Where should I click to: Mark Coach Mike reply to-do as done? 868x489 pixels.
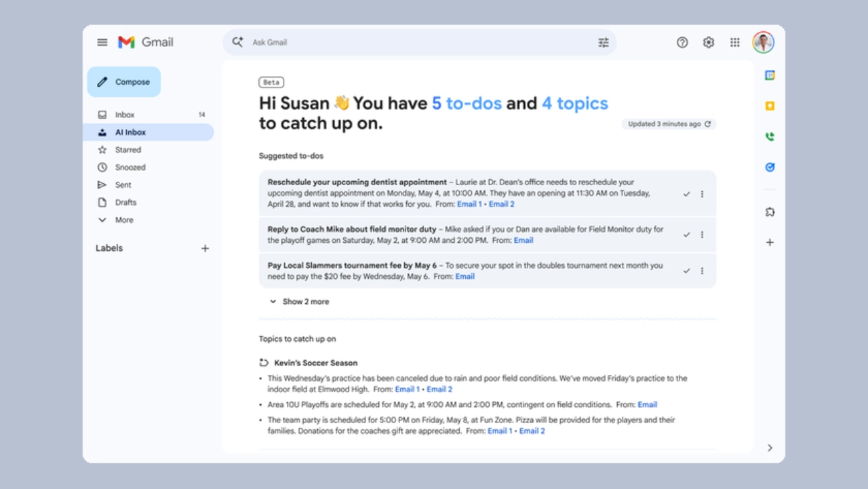point(686,235)
